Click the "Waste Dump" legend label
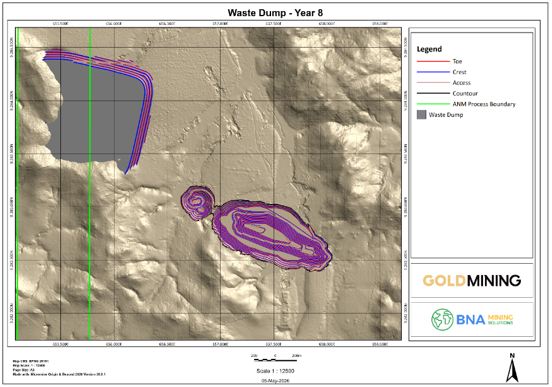This screenshot has height=387, width=552. 445,115
